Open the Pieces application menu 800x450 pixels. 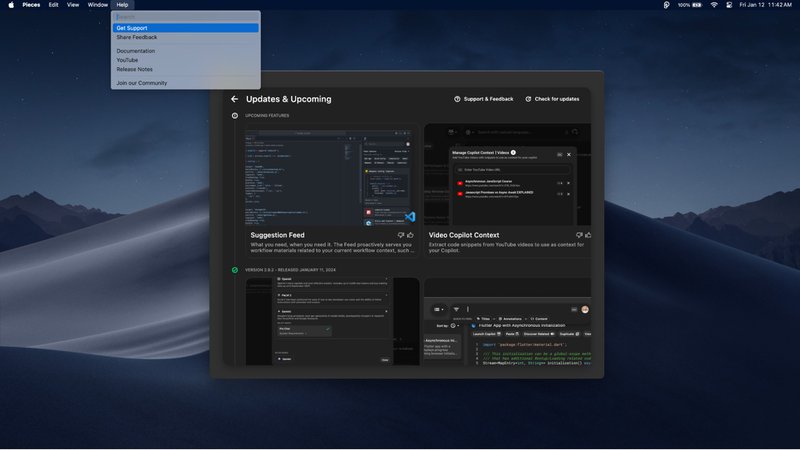click(x=31, y=5)
